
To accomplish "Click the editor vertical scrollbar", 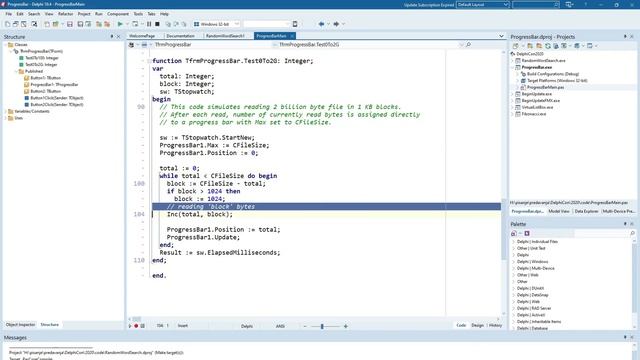I will (504, 183).
